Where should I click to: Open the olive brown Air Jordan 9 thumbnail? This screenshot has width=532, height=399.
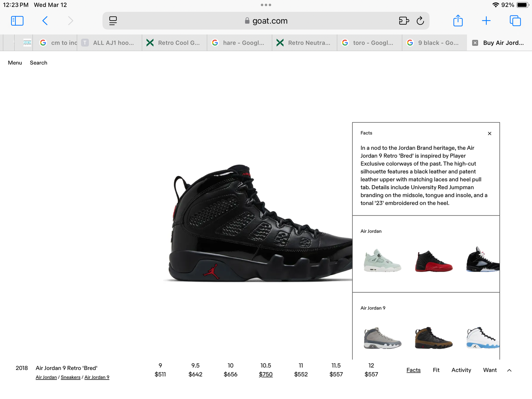[434, 338]
